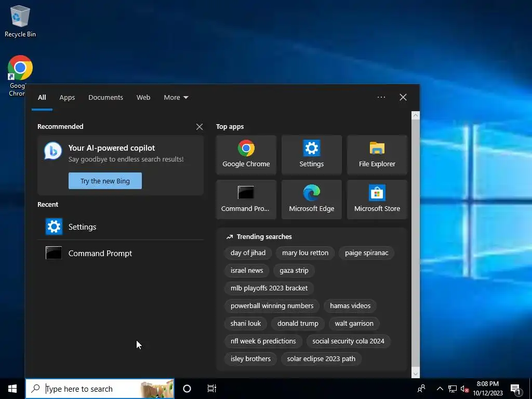The image size is (532, 399).
Task: Click scrollbar up arrow in search panel
Action: coord(416,115)
